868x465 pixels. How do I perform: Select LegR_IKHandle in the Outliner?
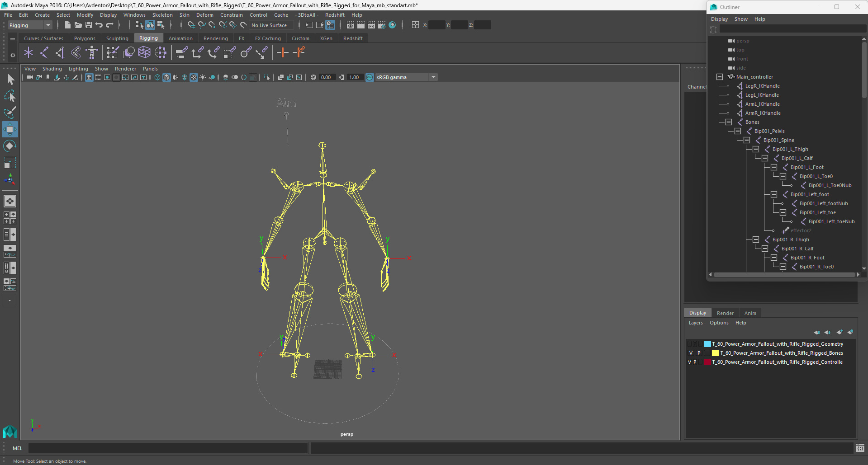[x=762, y=86]
